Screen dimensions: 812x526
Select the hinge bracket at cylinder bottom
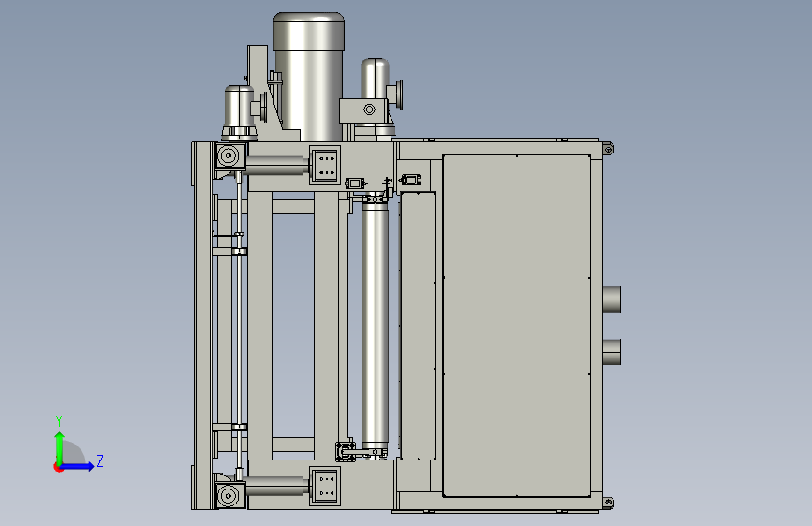[x=346, y=451]
